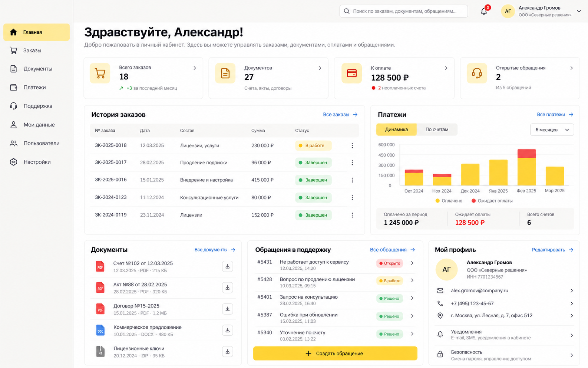The height and width of the screenshot is (368, 588).
Task: Open actions menu for order ЗК-2025-0018
Action: pyautogui.click(x=352, y=146)
